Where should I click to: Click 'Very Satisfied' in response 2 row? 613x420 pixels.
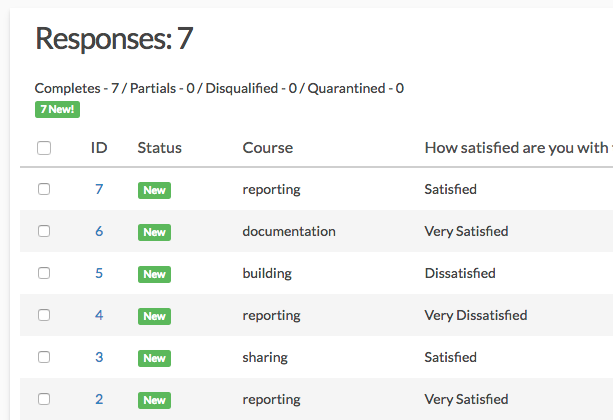click(466, 399)
